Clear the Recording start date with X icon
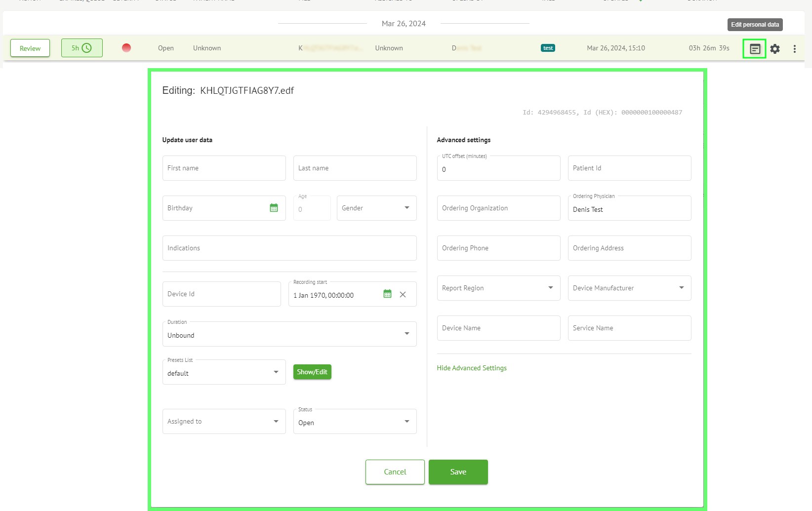Screen dimensions: 812x511 (403, 295)
